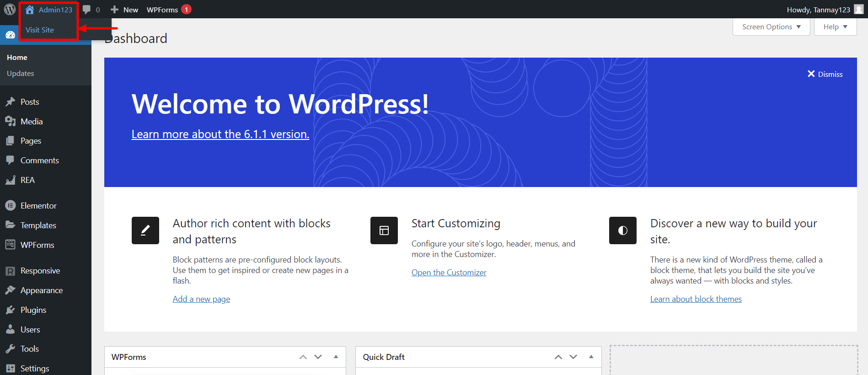Click the layout icon for Start Customizing
The height and width of the screenshot is (375, 868).
tap(384, 230)
